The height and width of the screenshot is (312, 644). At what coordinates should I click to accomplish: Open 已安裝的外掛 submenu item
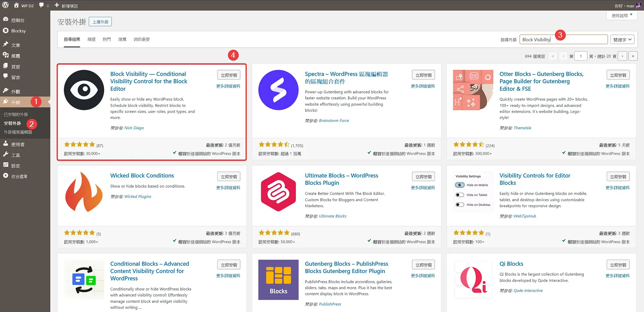pyautogui.click(x=16, y=115)
